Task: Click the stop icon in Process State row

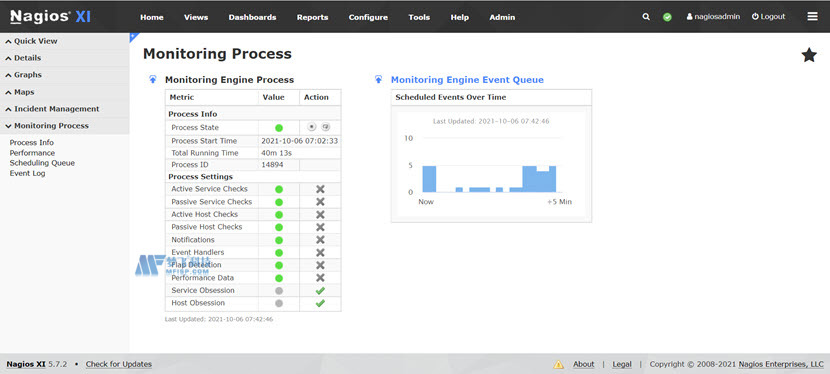Action: point(312,127)
